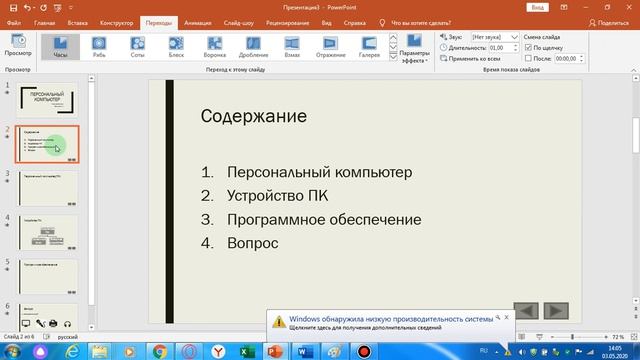Click the forward arrow action button on slide
The image size is (640, 360).
(556, 311)
